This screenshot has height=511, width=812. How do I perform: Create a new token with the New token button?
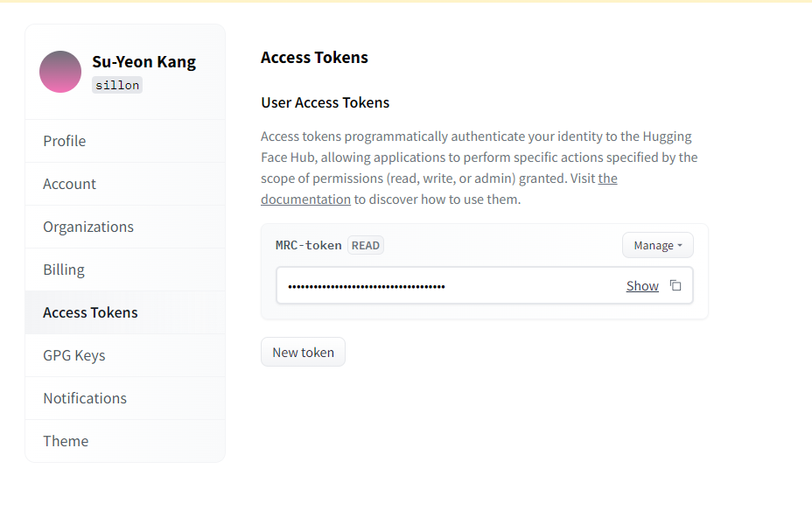coord(303,352)
